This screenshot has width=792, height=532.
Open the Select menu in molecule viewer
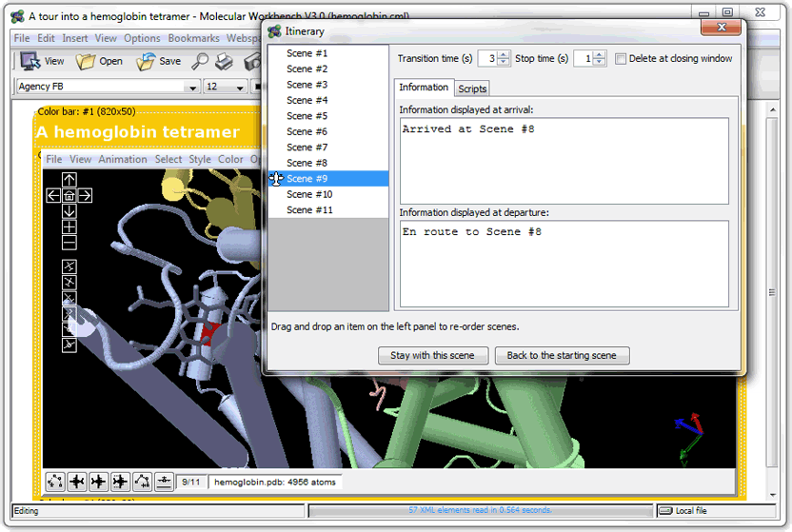(x=168, y=160)
